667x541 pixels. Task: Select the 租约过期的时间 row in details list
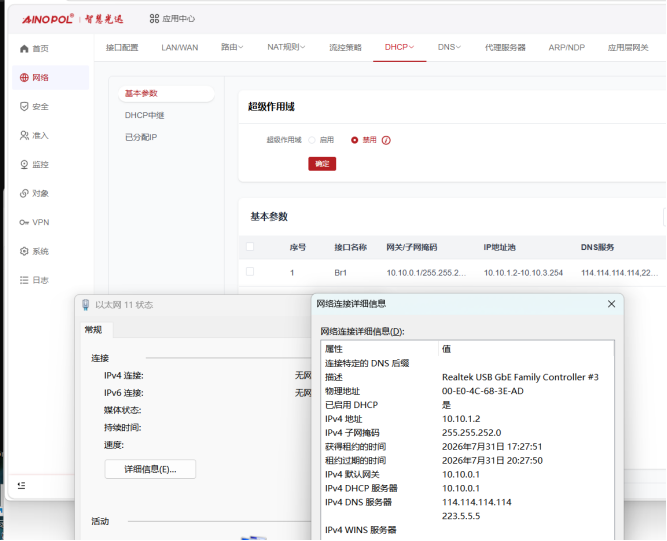[467, 460]
